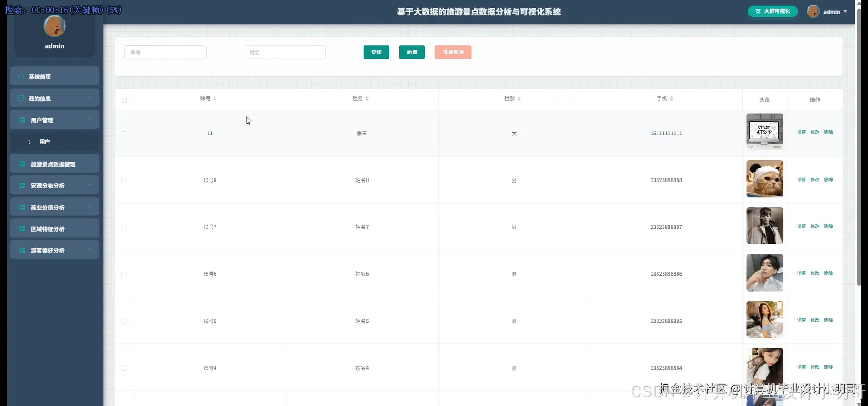The height and width of the screenshot is (406, 868).
Task: Click the 区域特征分析 grid icon
Action: 22,228
